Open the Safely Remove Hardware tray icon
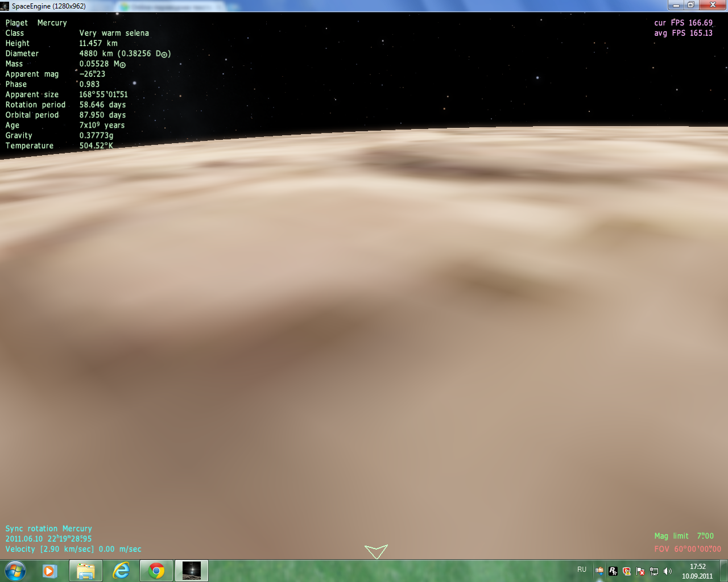This screenshot has width=728, height=582. tap(599, 571)
